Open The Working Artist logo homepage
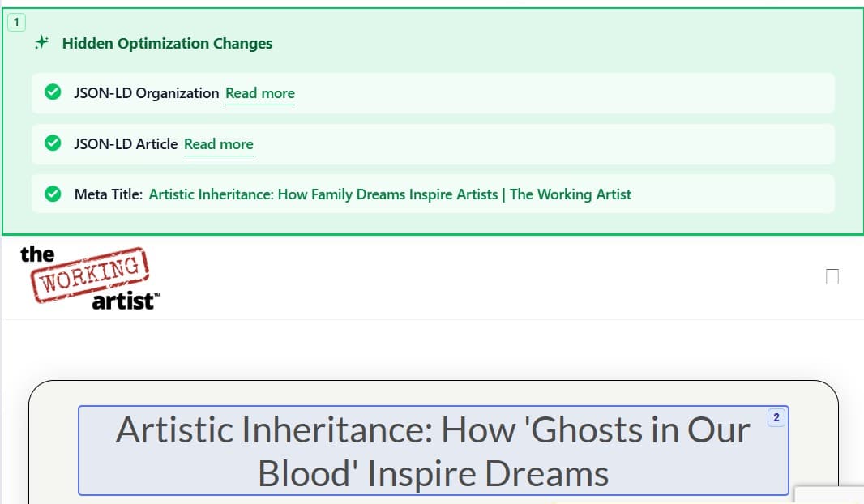 point(90,278)
